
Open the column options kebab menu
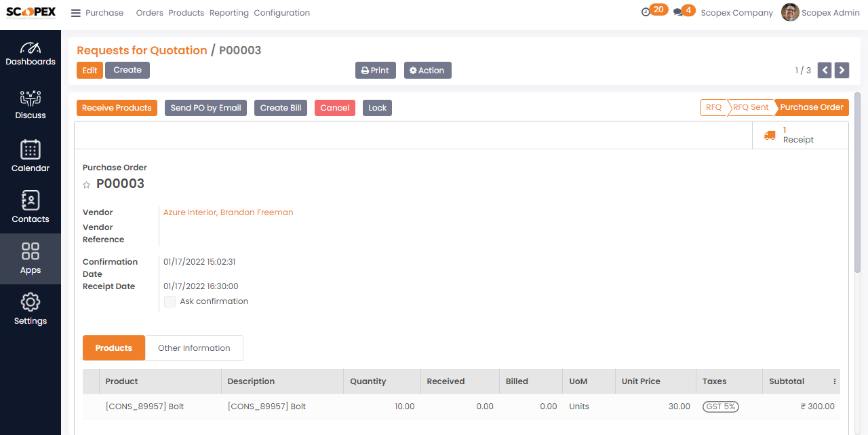point(835,381)
